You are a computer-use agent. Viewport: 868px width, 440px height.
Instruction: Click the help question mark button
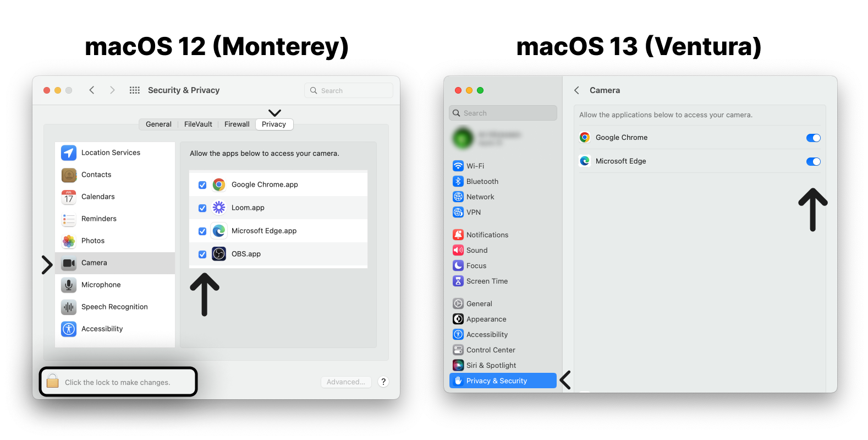[383, 382]
